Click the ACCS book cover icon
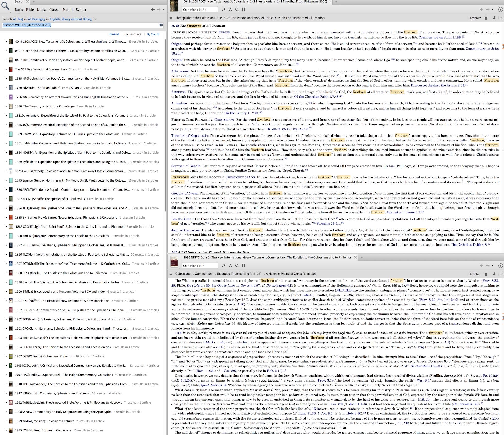Screen dimensions: 504x435 175,6
